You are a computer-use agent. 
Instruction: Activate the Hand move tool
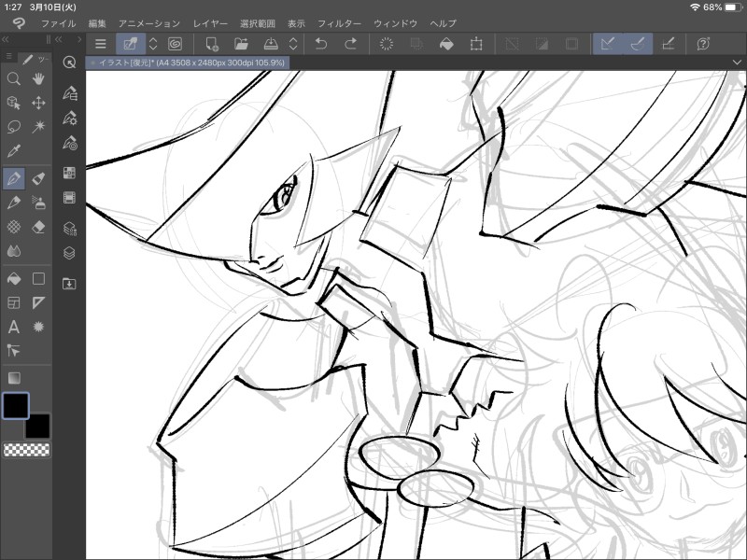click(x=39, y=79)
